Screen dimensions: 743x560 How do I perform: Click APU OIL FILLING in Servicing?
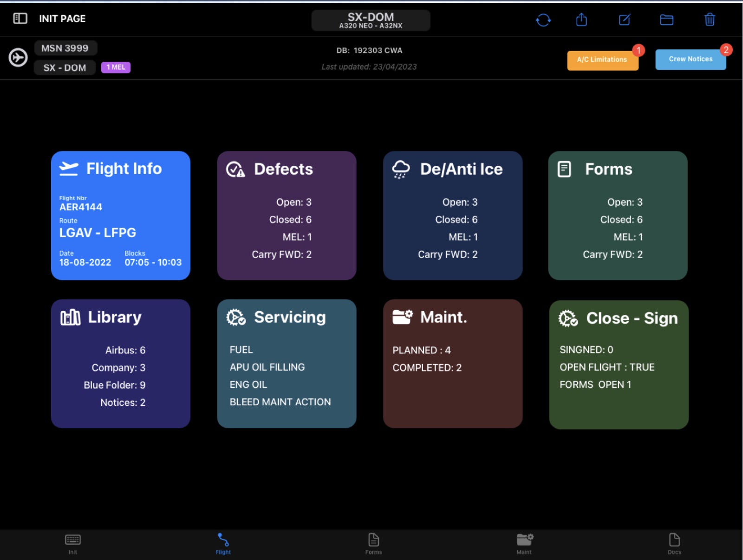pyautogui.click(x=267, y=367)
